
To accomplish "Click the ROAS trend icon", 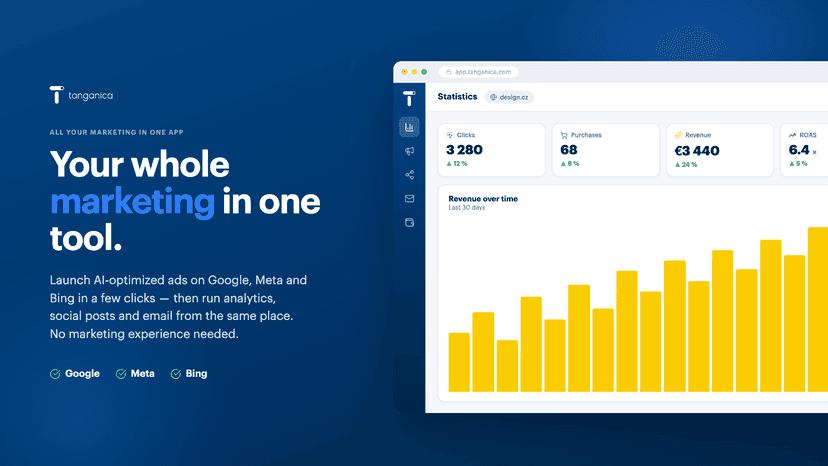I will point(792,135).
